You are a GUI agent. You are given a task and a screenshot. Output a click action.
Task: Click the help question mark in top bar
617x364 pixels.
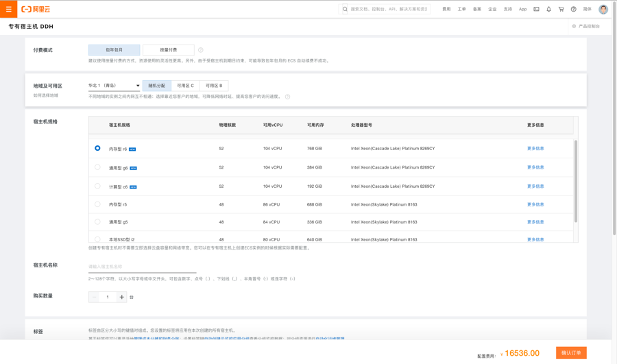click(x=573, y=9)
